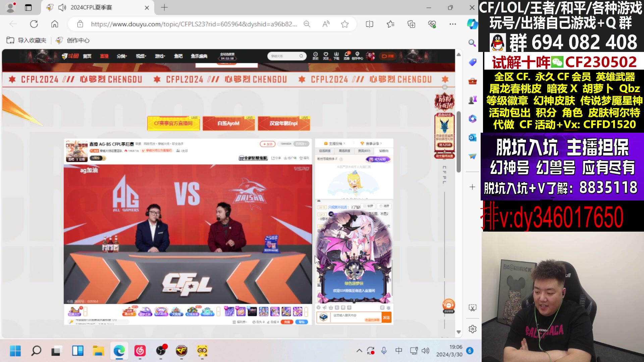
Task: Click the 已关注 follow dropdown
Action: click(x=301, y=144)
